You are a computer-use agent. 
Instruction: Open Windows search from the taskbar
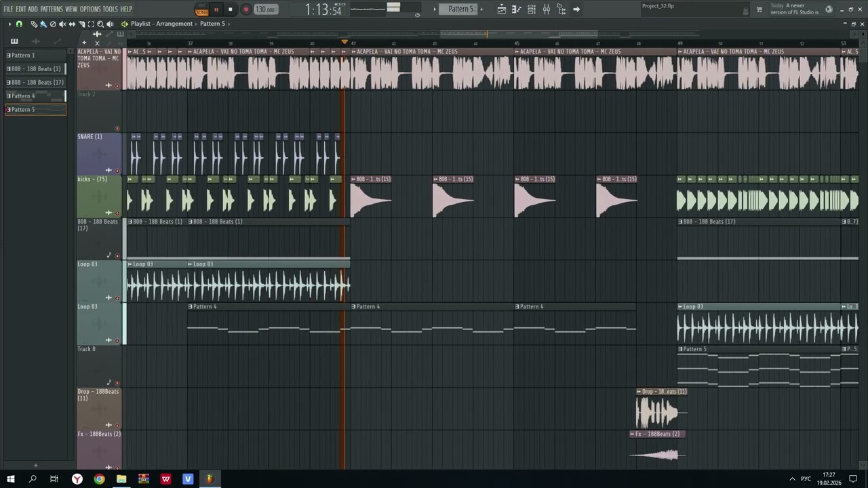pos(33,479)
